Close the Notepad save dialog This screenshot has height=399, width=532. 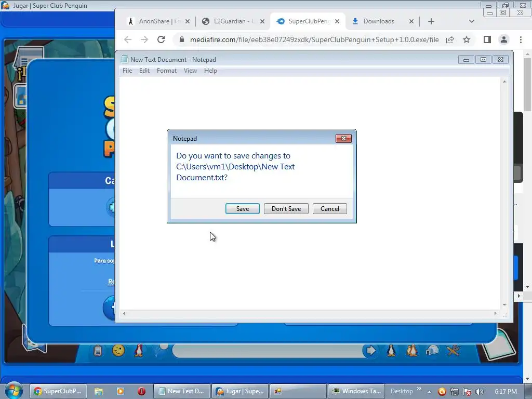click(x=343, y=138)
